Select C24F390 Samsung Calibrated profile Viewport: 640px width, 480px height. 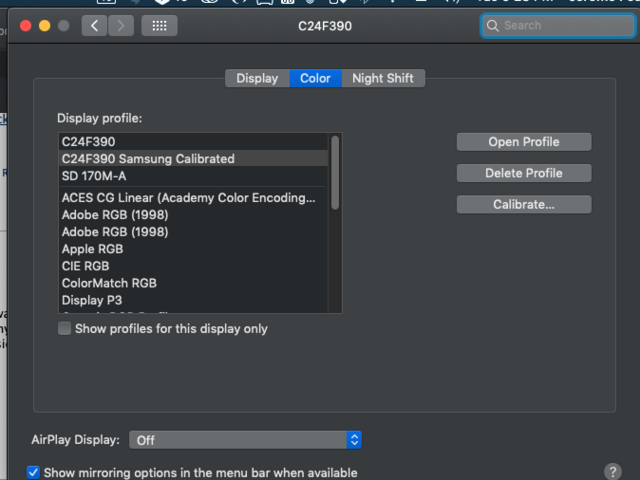tap(193, 158)
